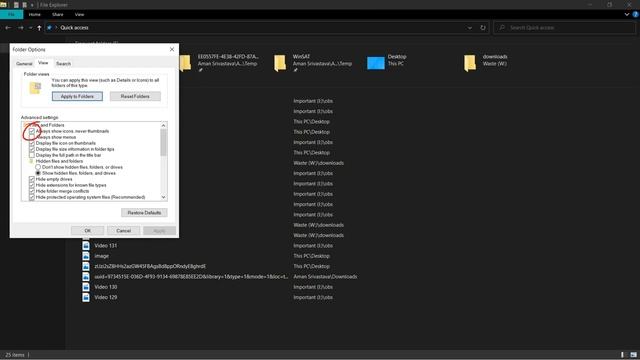The width and height of the screenshot is (640, 360).
Task: Toggle Display file size information in folder tips
Action: (x=32, y=149)
